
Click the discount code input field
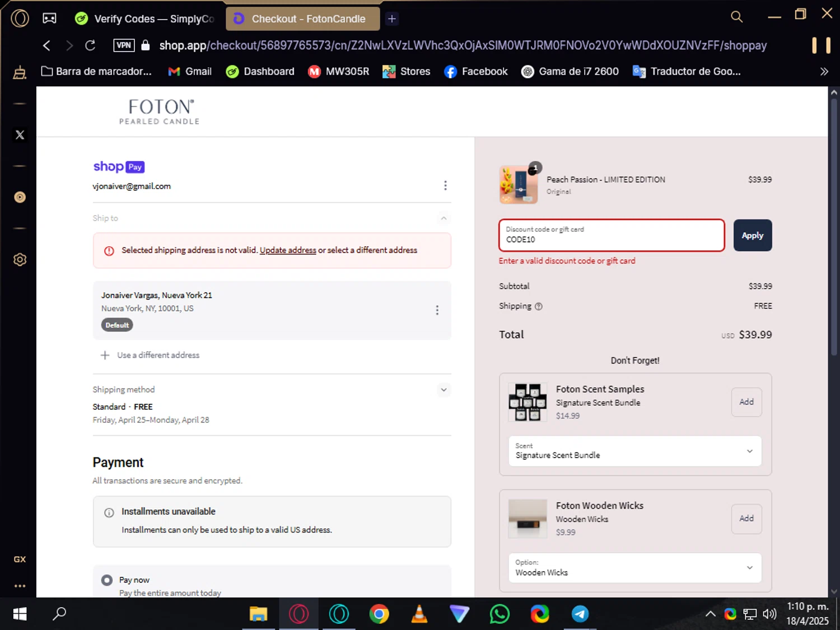pos(612,235)
